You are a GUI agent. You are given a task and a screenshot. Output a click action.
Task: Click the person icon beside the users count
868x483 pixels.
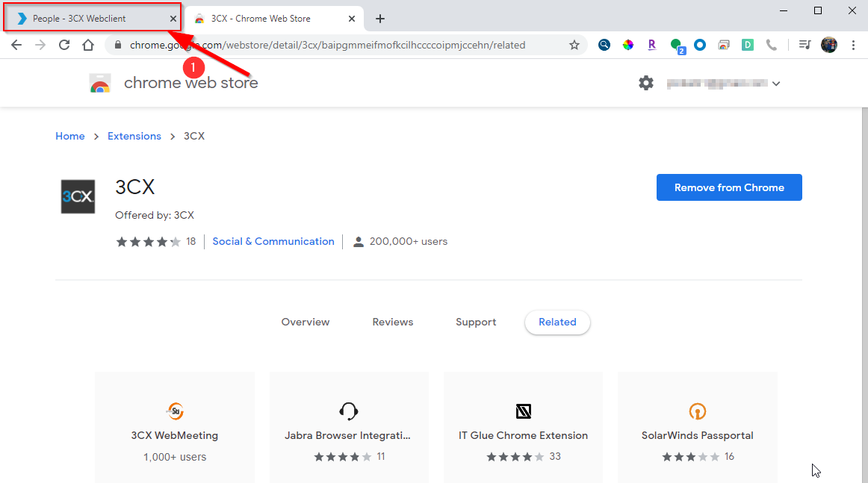point(359,242)
